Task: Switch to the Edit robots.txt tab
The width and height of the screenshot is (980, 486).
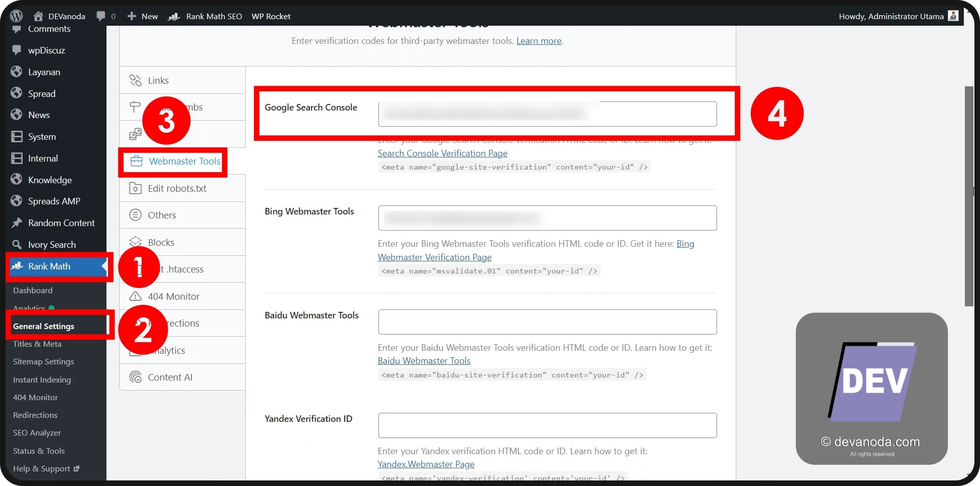Action: pyautogui.click(x=182, y=188)
